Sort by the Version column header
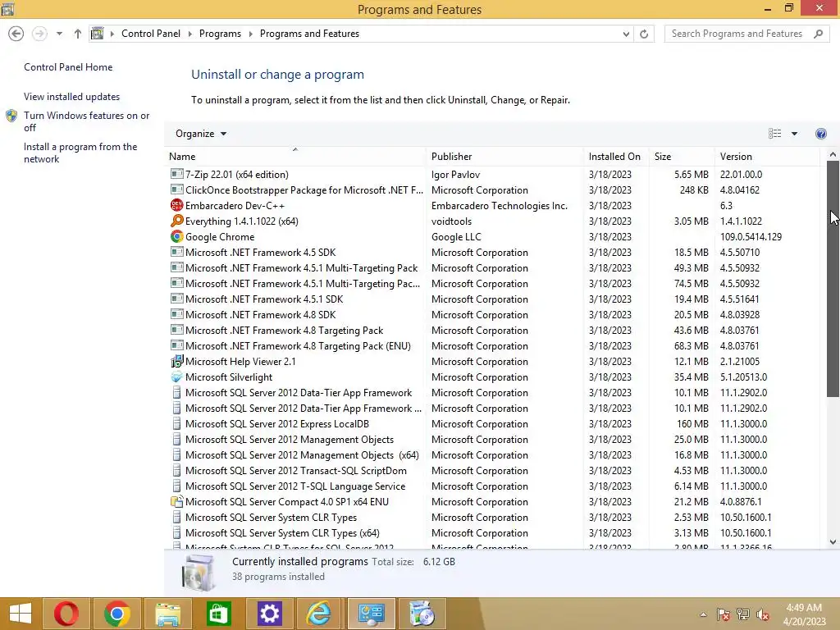Viewport: 840px width, 630px height. coord(767,157)
